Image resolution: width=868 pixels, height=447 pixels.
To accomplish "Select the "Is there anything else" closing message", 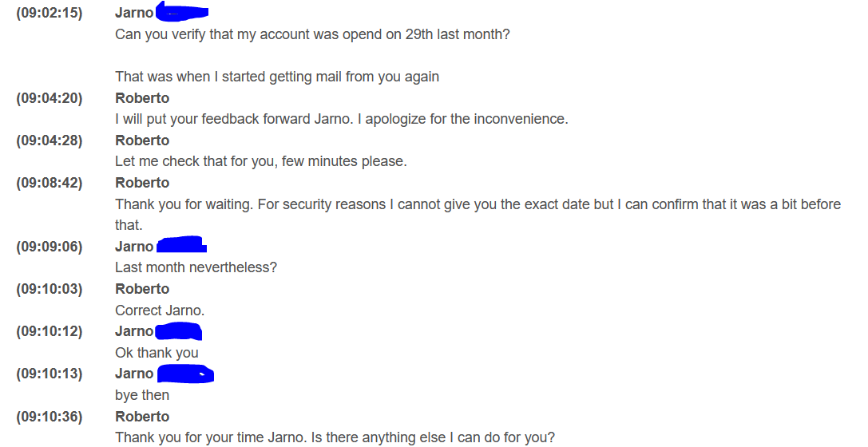I will tap(335, 437).
